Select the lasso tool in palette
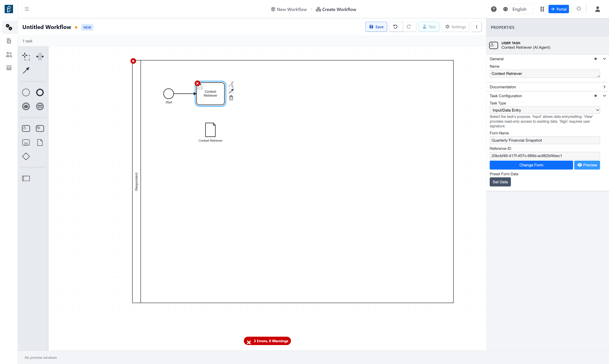The height and width of the screenshot is (364, 609). (26, 56)
